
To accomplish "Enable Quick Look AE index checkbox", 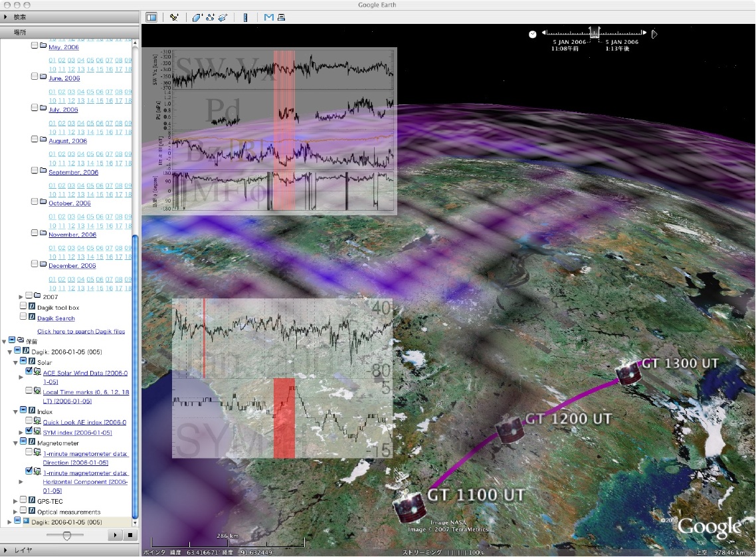I will coord(29,421).
